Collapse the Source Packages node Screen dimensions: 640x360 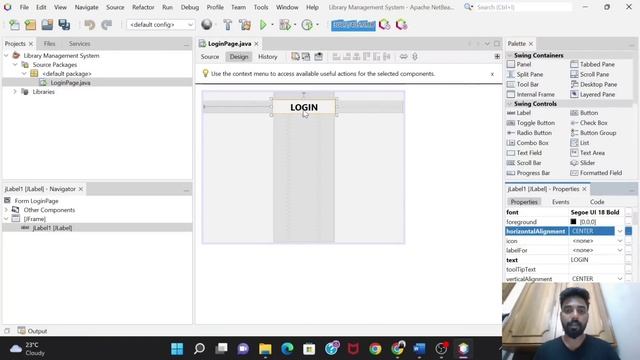click(15, 64)
